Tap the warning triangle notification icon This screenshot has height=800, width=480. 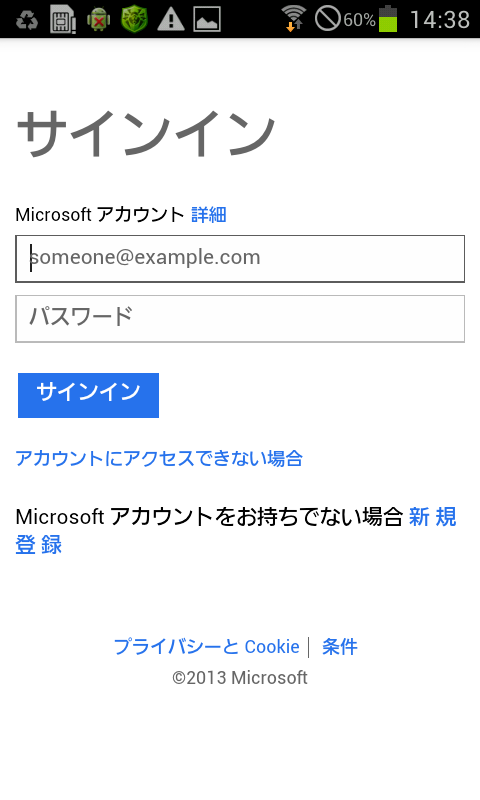[171, 20]
